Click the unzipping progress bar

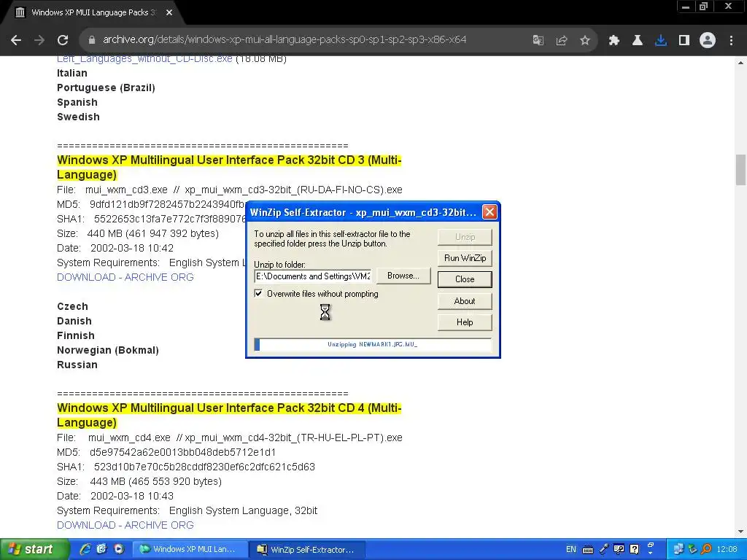pos(373,344)
